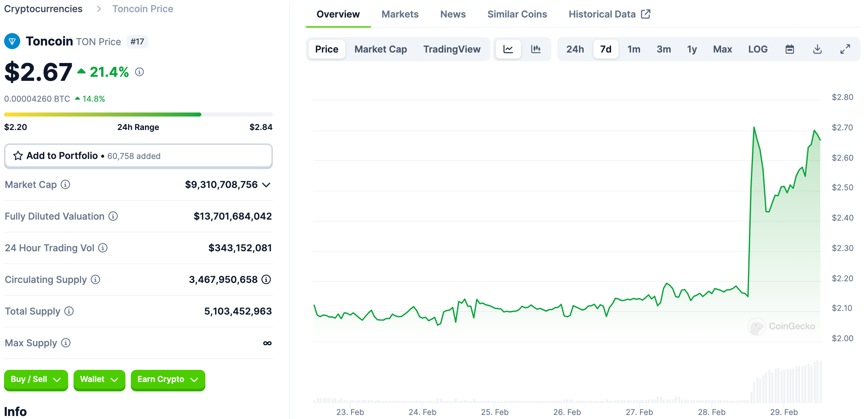Open Cryptocurrencies breadcrumb link
The image size is (868, 419).
tap(43, 9)
